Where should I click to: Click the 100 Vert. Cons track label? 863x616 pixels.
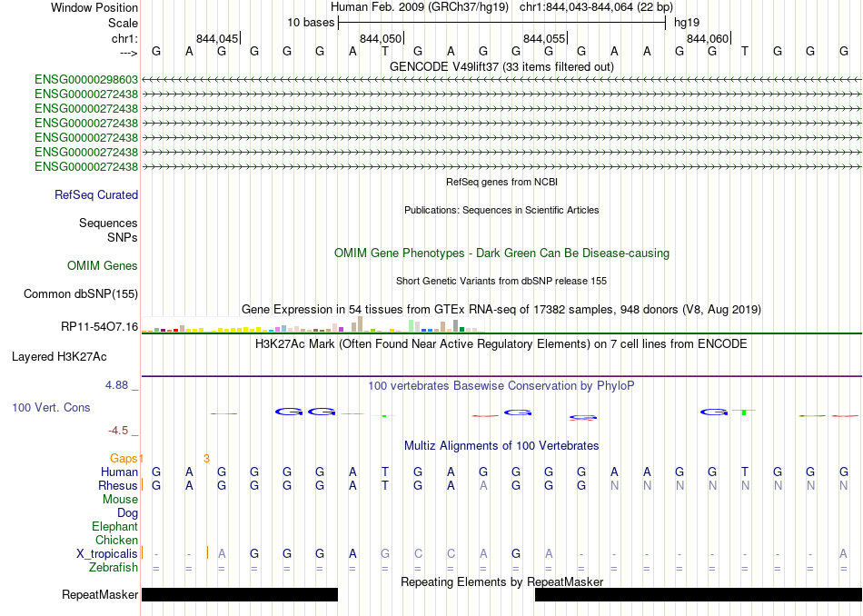pos(51,407)
